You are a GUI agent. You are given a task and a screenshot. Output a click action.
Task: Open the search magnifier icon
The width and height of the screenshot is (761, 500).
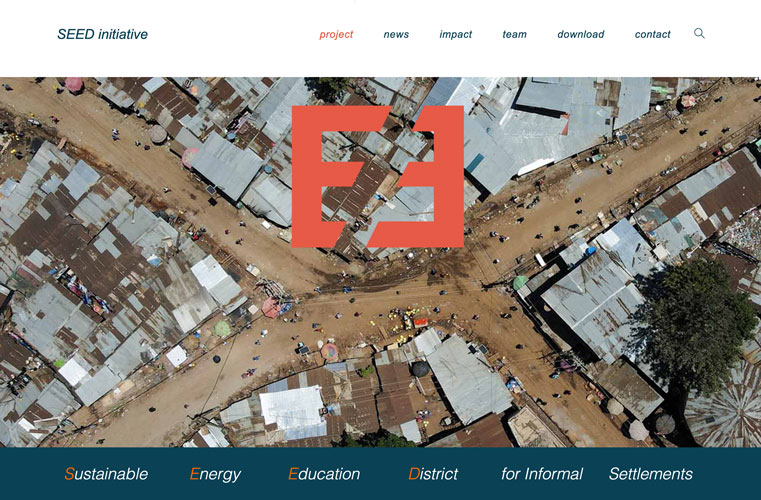tap(699, 33)
